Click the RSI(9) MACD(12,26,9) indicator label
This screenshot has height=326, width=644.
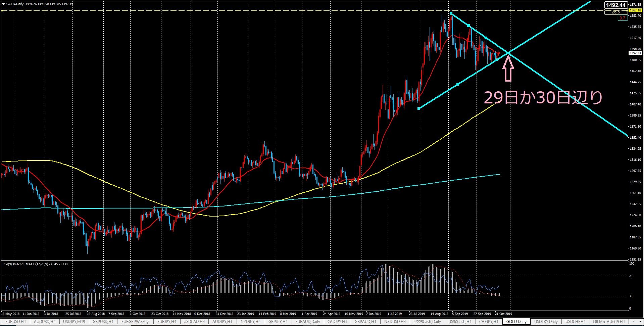35,264
